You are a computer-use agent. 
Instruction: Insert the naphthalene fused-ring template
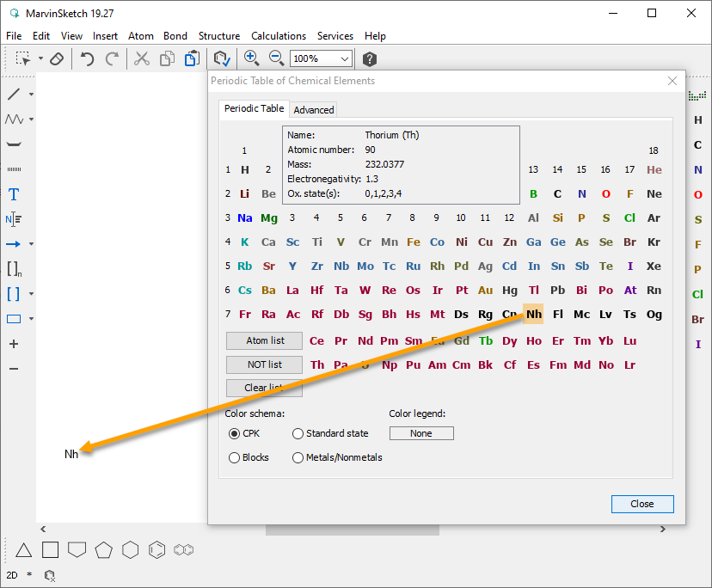tap(183, 550)
